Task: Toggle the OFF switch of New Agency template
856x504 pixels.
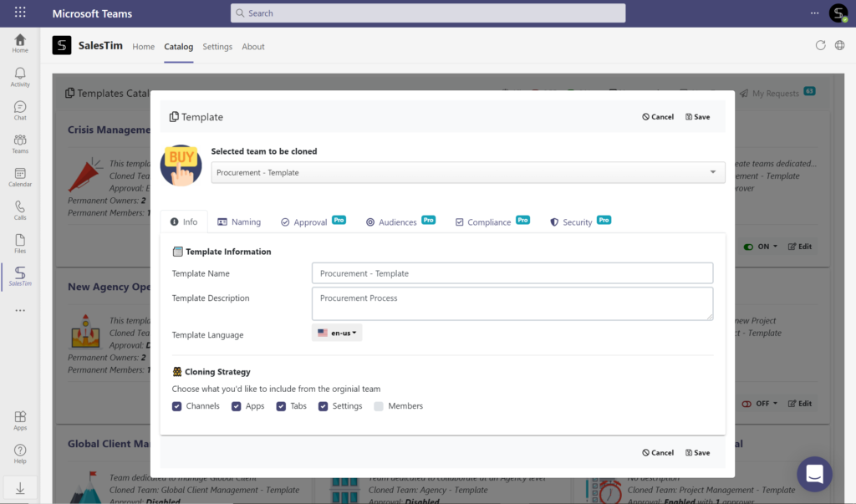Action: [x=746, y=404]
